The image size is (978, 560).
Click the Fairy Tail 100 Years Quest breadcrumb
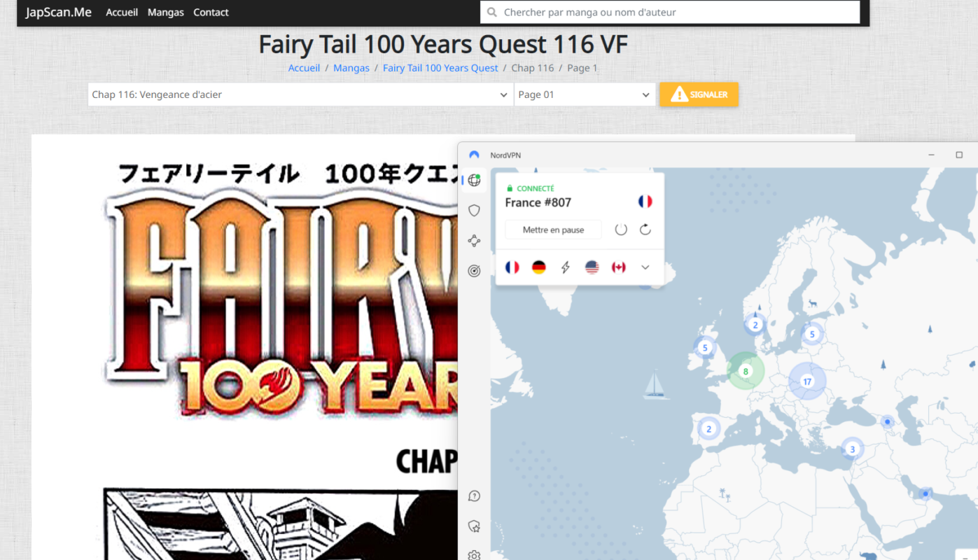pos(440,68)
